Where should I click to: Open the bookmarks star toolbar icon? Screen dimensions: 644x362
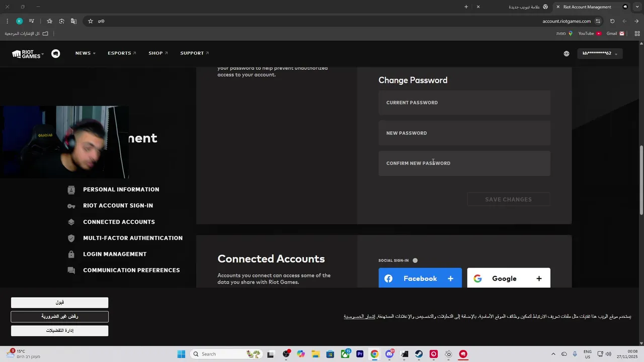[49, 21]
